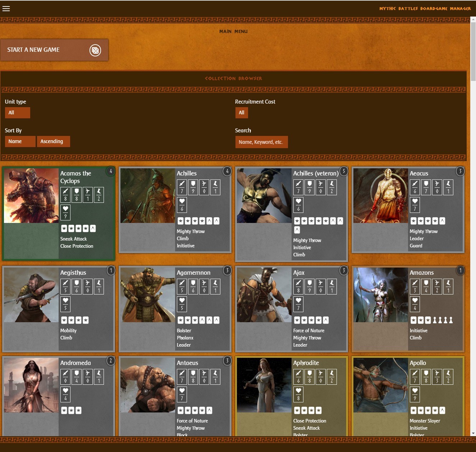
Task: Select the Agamemnon card title
Action: [x=193, y=273]
